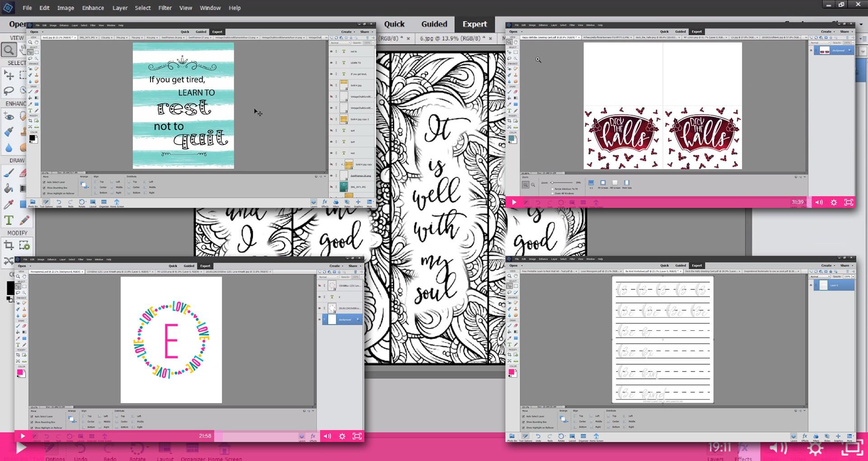868x461 pixels.
Task: Hide the 'LEARN TO' text layer
Action: point(331,63)
